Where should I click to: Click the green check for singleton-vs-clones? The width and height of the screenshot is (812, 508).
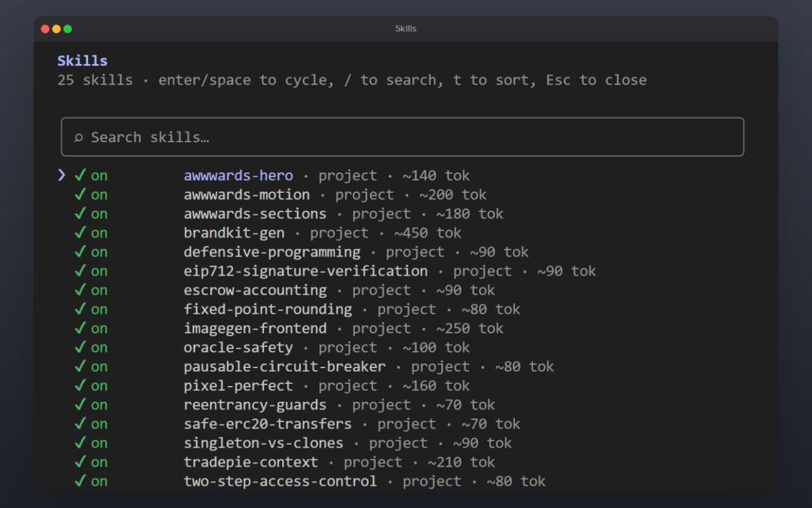[80, 443]
